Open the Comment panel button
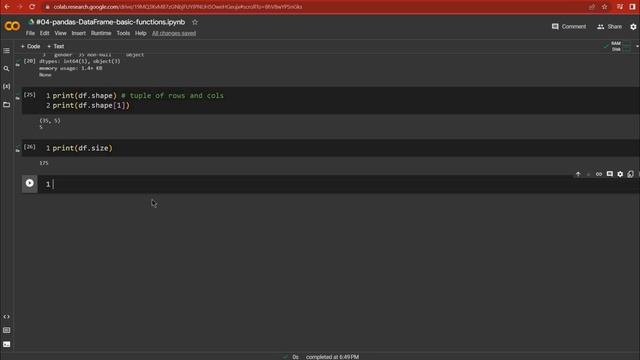Screen dimensions: 640x360 (569, 27)
